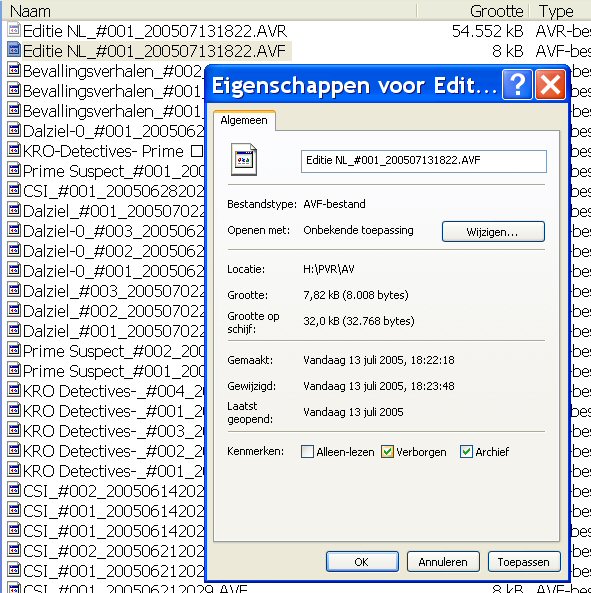591x593 pixels.
Task: Enable the Alleen-lezen checkbox
Action: 307,451
